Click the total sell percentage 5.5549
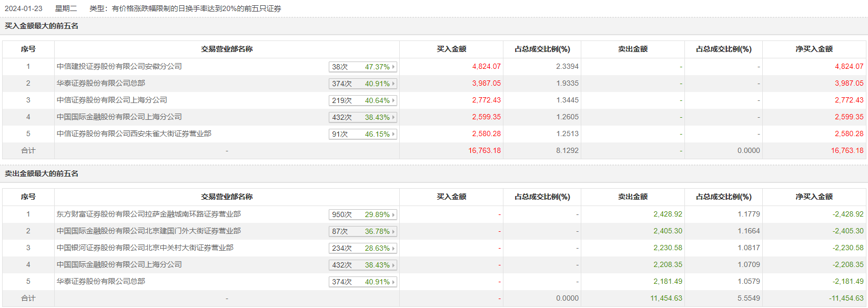The width and height of the screenshot is (868, 308). (749, 298)
